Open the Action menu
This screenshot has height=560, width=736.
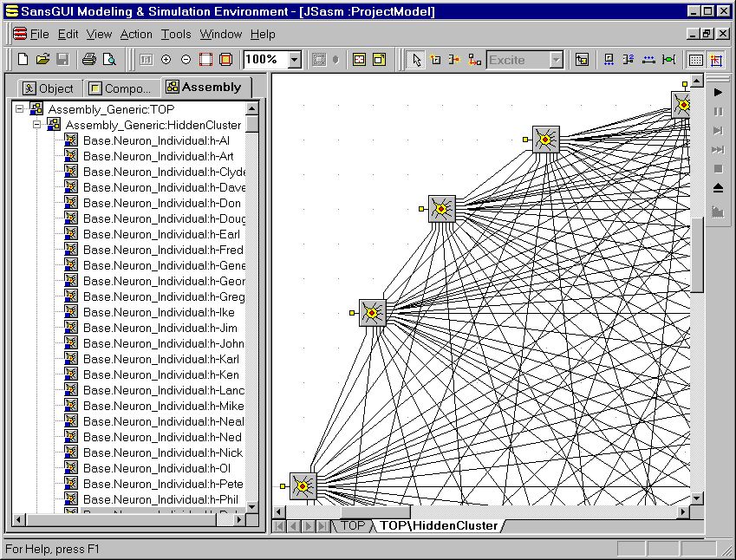click(x=136, y=34)
